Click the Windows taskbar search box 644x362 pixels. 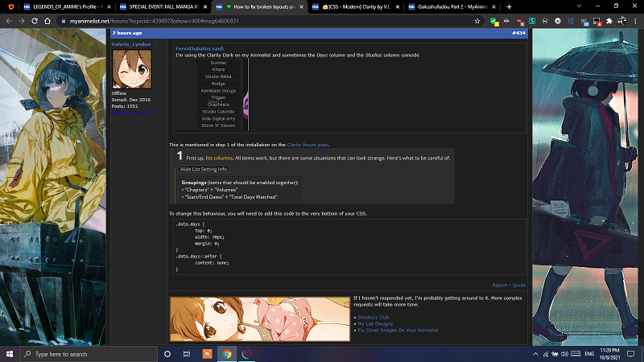pyautogui.click(x=89, y=354)
